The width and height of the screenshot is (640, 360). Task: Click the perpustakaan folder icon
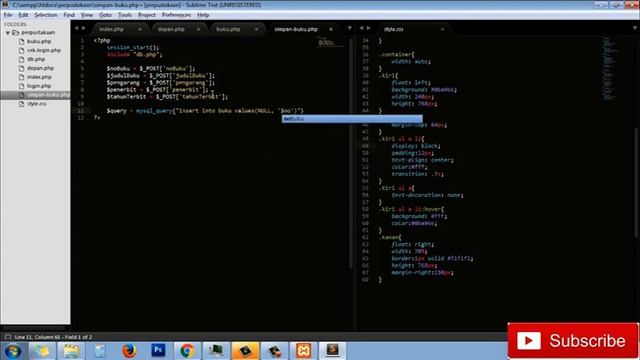pyautogui.click(x=16, y=32)
